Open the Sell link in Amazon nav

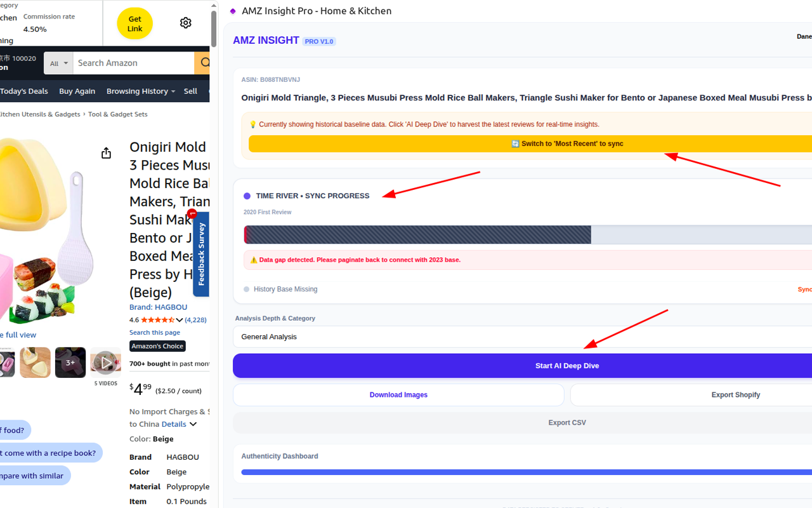tap(190, 91)
